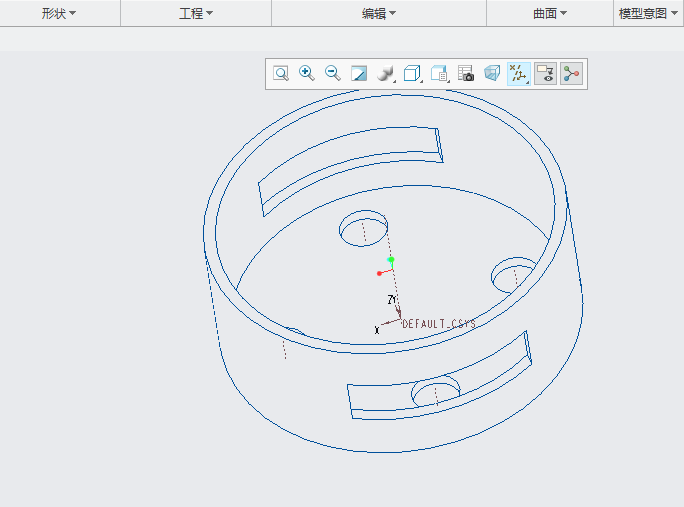Toggle the perspective view icon

click(x=492, y=74)
